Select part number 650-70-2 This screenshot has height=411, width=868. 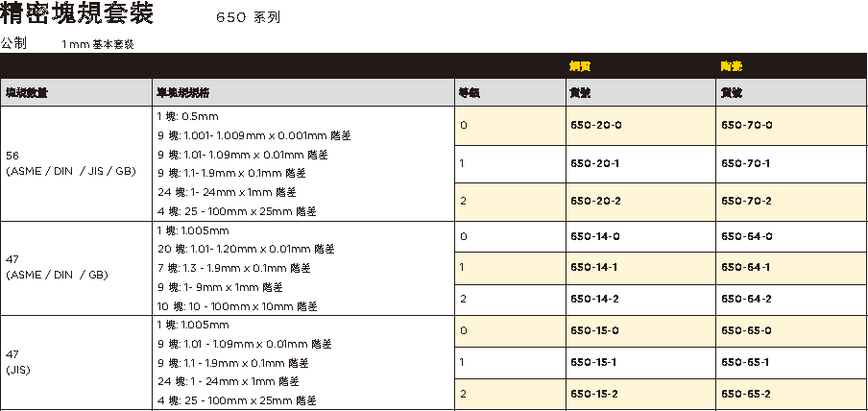746,201
